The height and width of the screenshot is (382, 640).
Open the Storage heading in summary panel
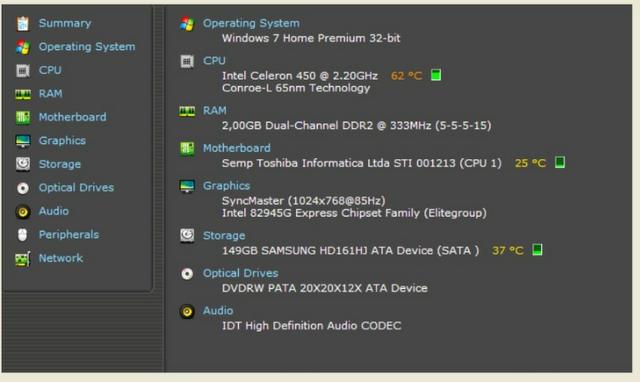tap(224, 235)
